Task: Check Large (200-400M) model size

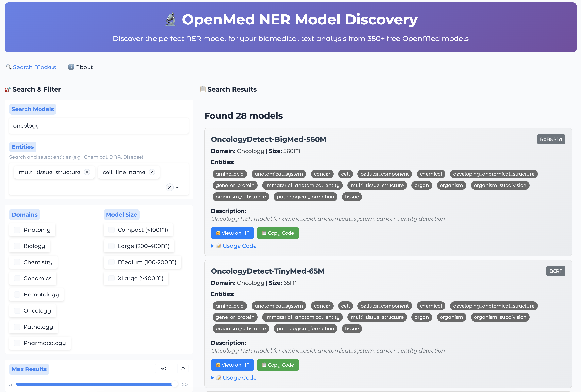Action: point(111,246)
